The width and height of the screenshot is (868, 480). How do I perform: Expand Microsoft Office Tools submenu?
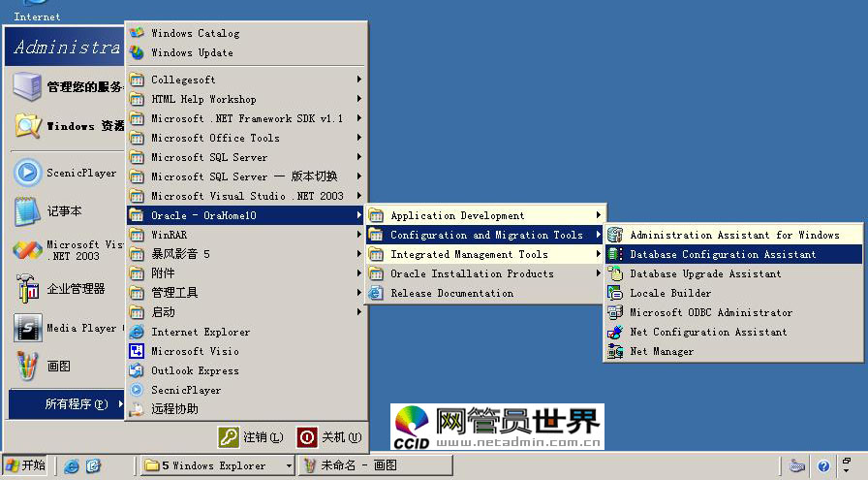click(247, 138)
